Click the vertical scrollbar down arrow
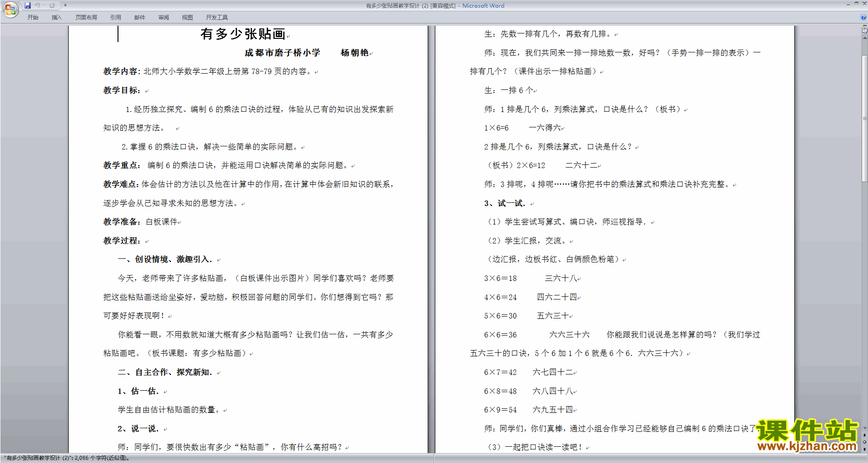868x463 pixels. [864, 428]
